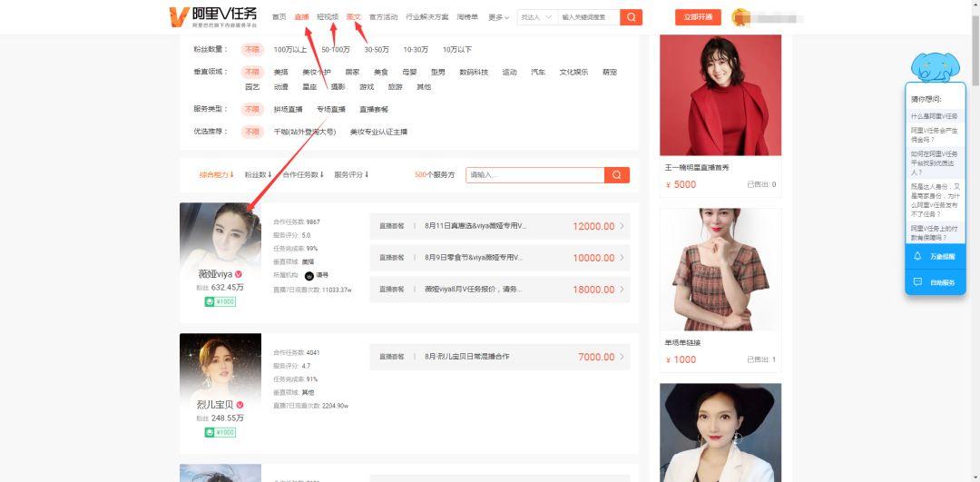
Task: Open the 首页 navigation tab
Action: point(279,17)
